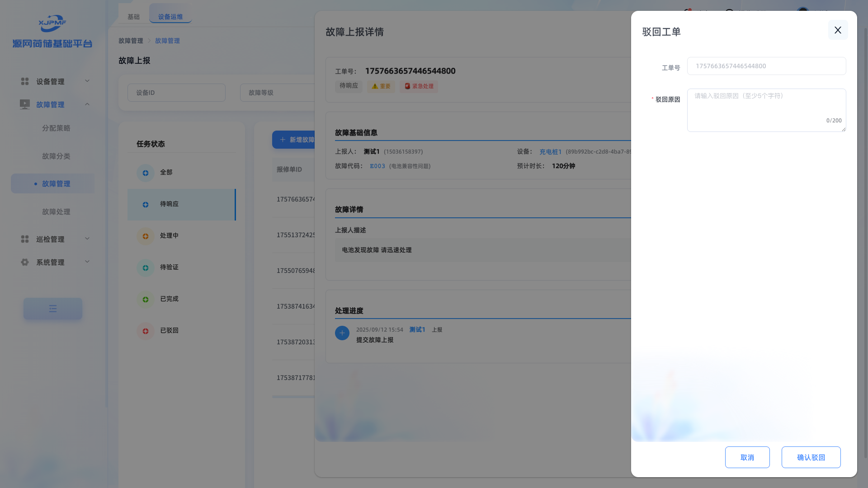The width and height of the screenshot is (868, 488).
Task: Expand the 设备管理 menu chevron
Action: pyautogui.click(x=87, y=81)
